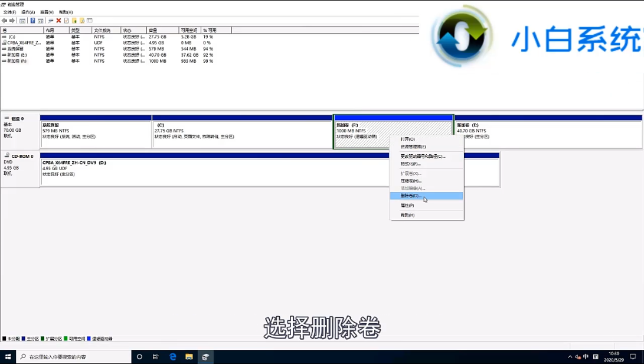Click the red X delete toolbar icon
644x364 pixels.
58,21
